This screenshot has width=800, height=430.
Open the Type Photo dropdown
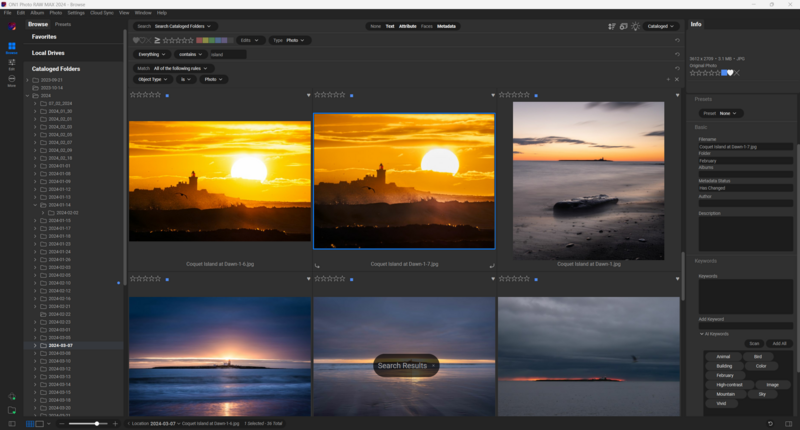[x=289, y=40]
